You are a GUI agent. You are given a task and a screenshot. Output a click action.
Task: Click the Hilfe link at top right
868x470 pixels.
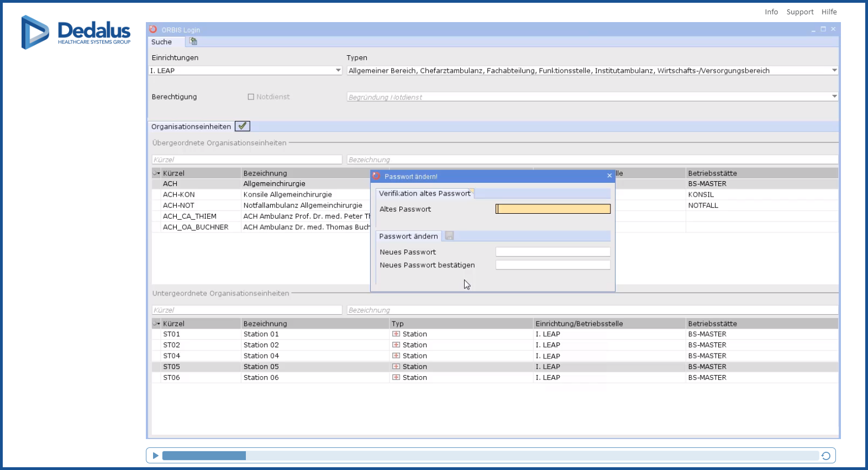[829, 12]
